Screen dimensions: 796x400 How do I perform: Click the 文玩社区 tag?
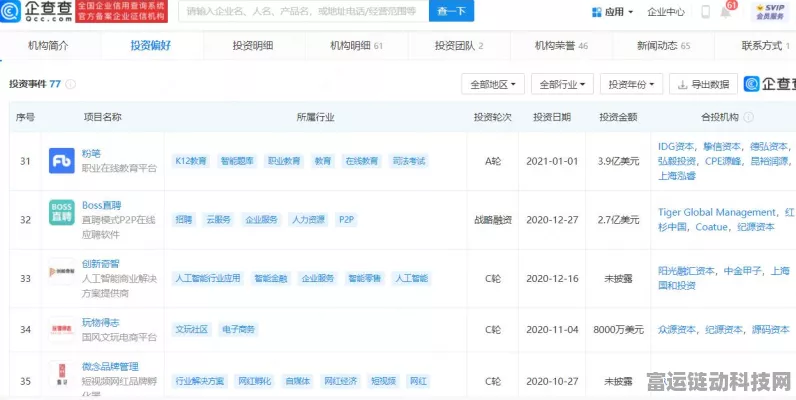click(x=191, y=329)
